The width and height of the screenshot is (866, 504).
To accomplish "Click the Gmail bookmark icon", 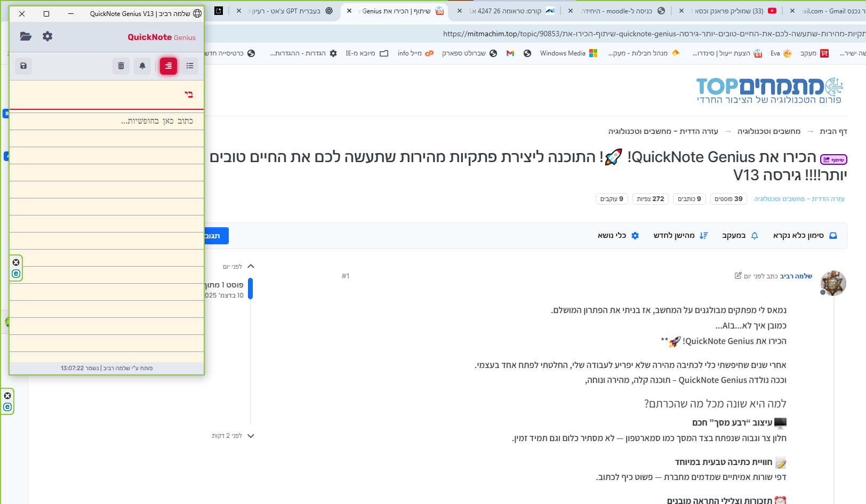I will point(510,53).
